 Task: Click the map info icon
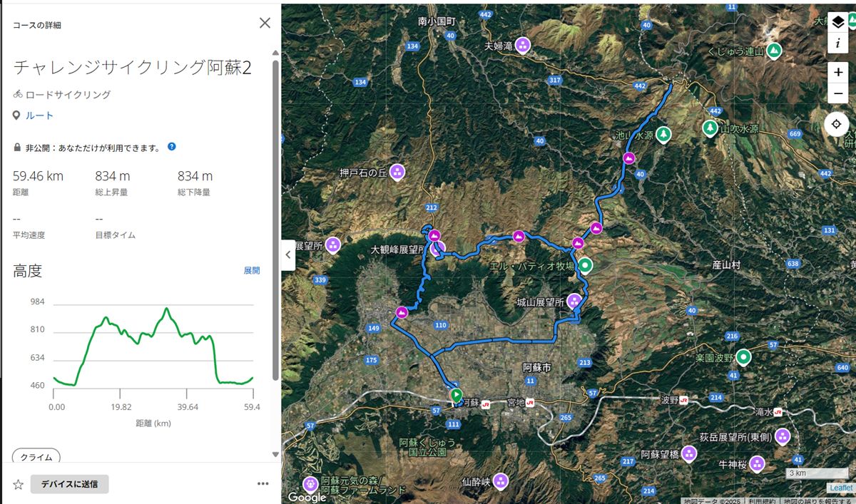(x=837, y=43)
